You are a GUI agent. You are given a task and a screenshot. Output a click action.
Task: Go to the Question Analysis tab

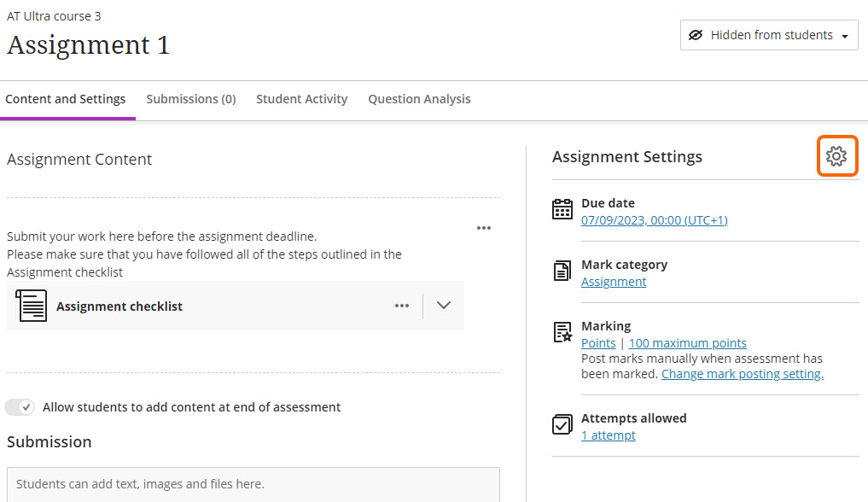tap(419, 99)
